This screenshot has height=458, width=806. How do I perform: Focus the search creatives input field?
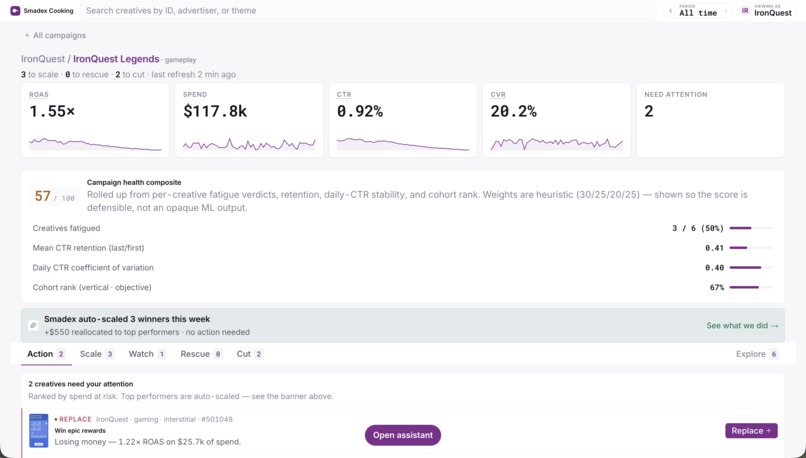click(x=368, y=10)
